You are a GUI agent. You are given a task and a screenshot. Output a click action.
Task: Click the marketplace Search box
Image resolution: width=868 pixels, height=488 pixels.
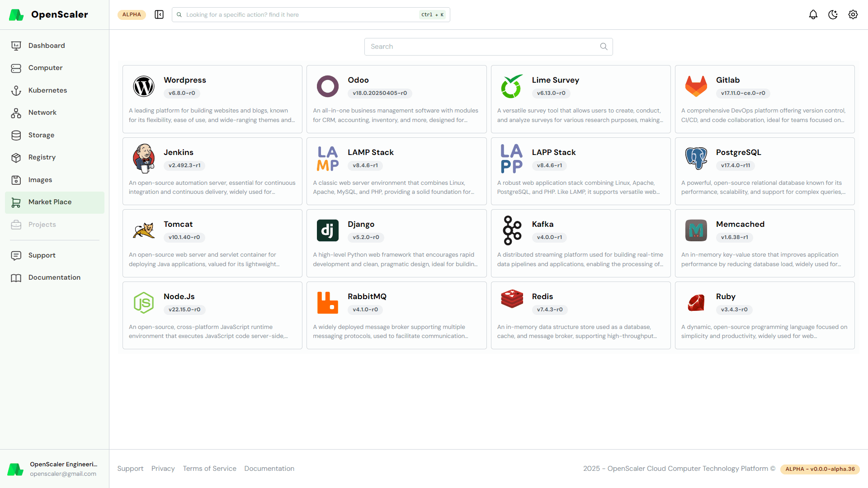(x=488, y=47)
